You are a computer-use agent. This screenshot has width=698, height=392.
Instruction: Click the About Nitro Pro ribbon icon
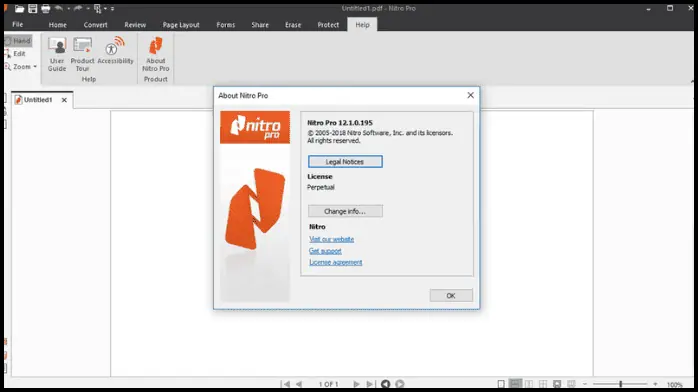[155, 54]
